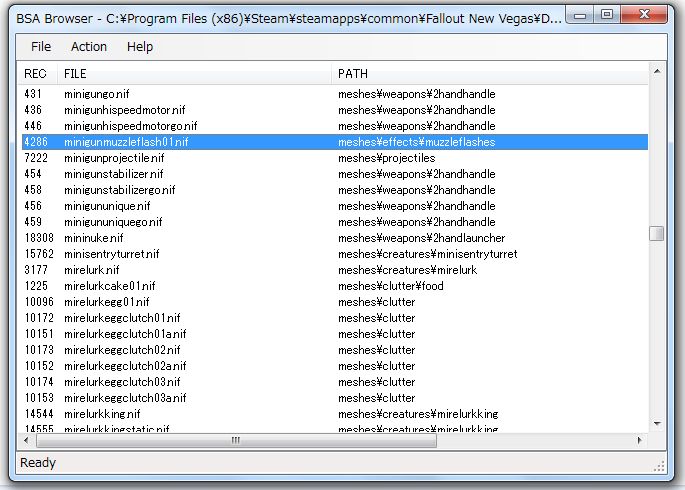Click the window resize grip corner
Screen dimensions: 685x490
(x=659, y=466)
